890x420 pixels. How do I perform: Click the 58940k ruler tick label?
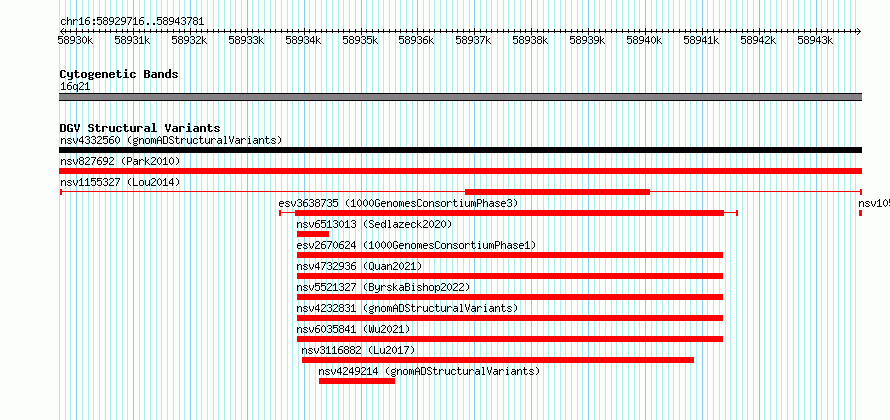click(644, 40)
